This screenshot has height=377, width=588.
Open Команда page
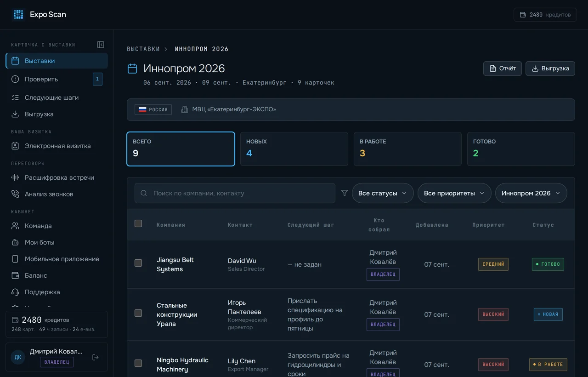(x=57, y=226)
